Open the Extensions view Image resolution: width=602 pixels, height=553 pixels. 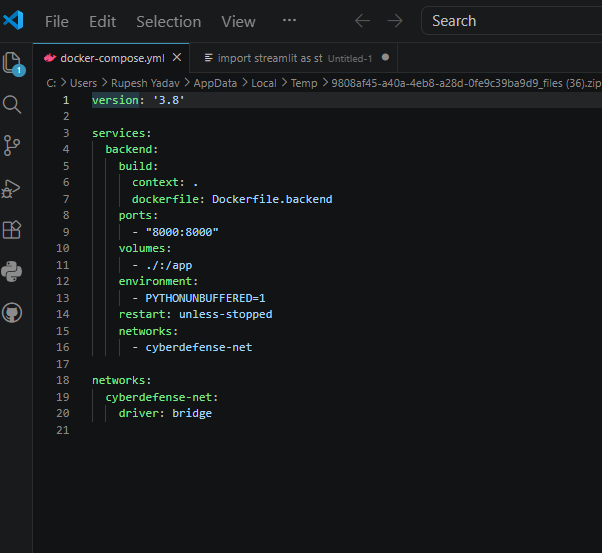point(12,230)
